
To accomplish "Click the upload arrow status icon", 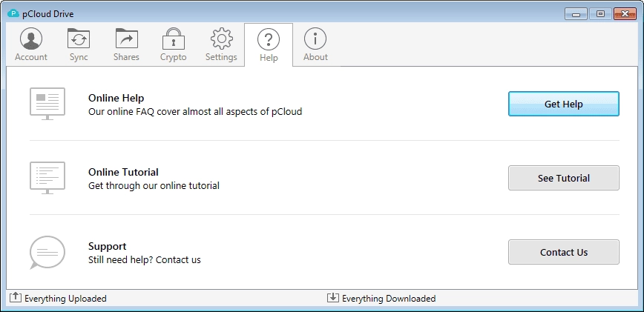I will [x=15, y=297].
